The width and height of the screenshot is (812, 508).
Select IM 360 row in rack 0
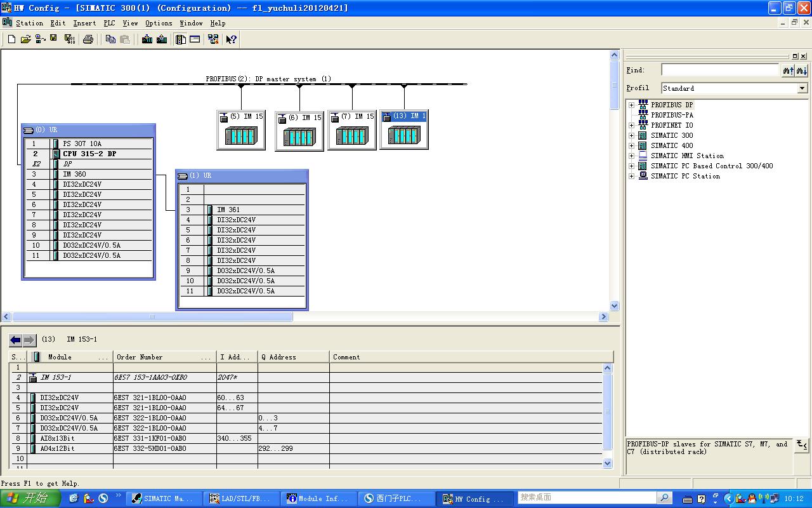pyautogui.click(x=89, y=174)
